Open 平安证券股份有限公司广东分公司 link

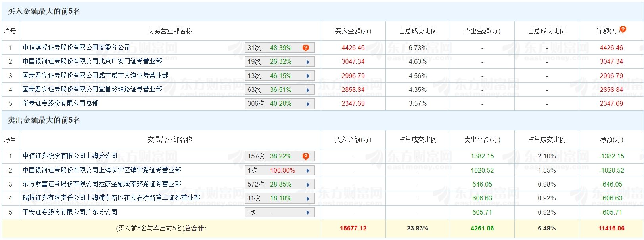click(x=70, y=212)
